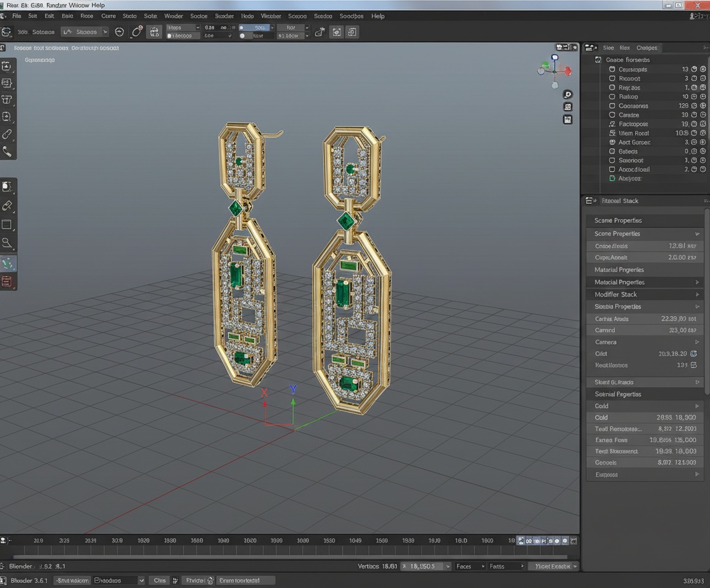The image size is (710, 588).
Task: Click the link-shaped tool in left toolbar
Action: point(8,134)
